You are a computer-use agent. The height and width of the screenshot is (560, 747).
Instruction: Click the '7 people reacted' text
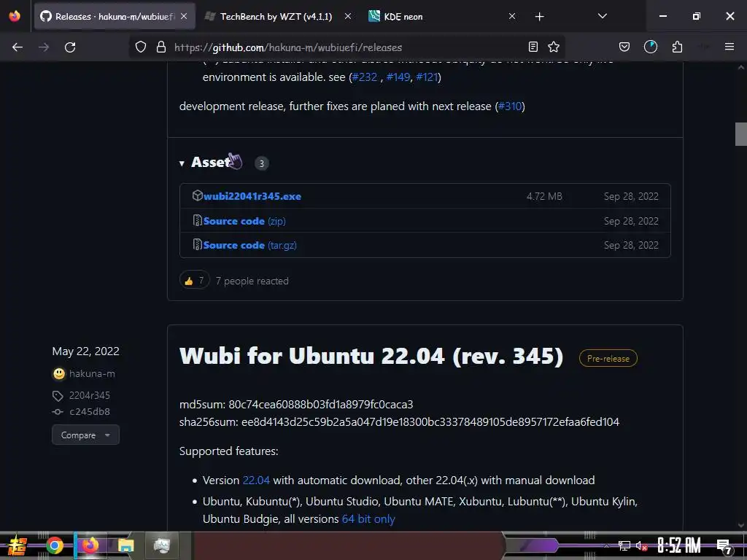point(252,281)
